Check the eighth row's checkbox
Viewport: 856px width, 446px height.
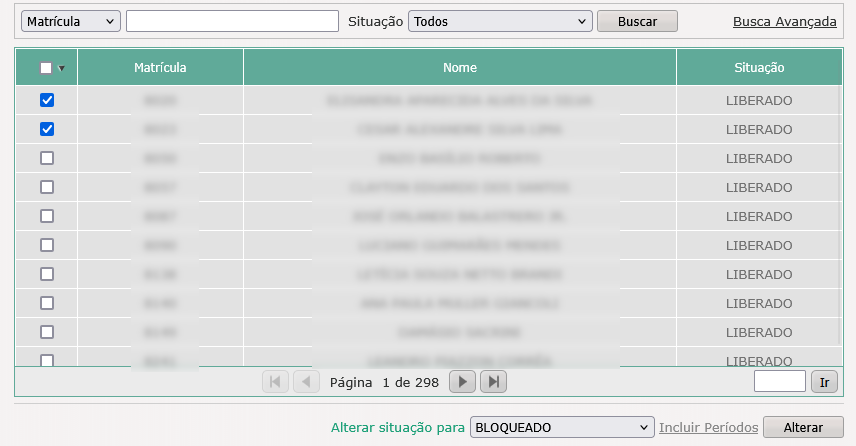point(47,302)
